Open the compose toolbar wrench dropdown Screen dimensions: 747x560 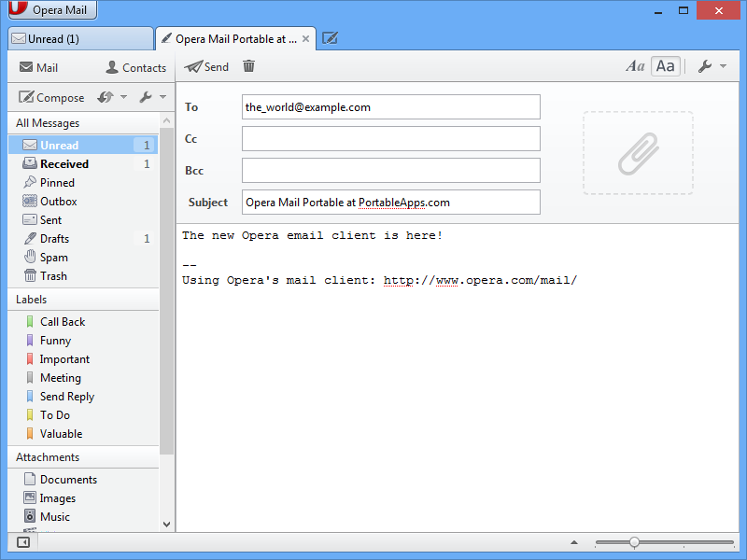point(712,66)
